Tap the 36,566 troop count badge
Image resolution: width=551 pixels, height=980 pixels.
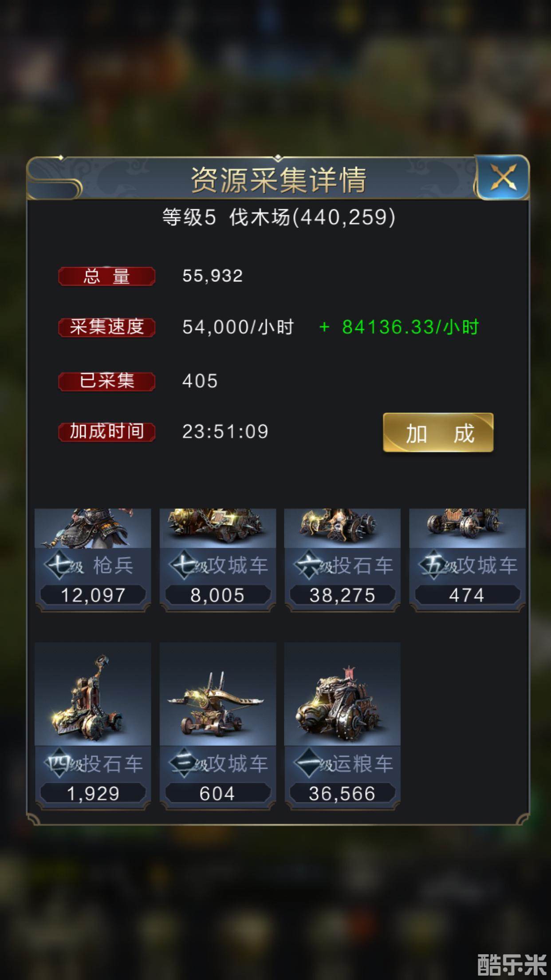coord(342,794)
